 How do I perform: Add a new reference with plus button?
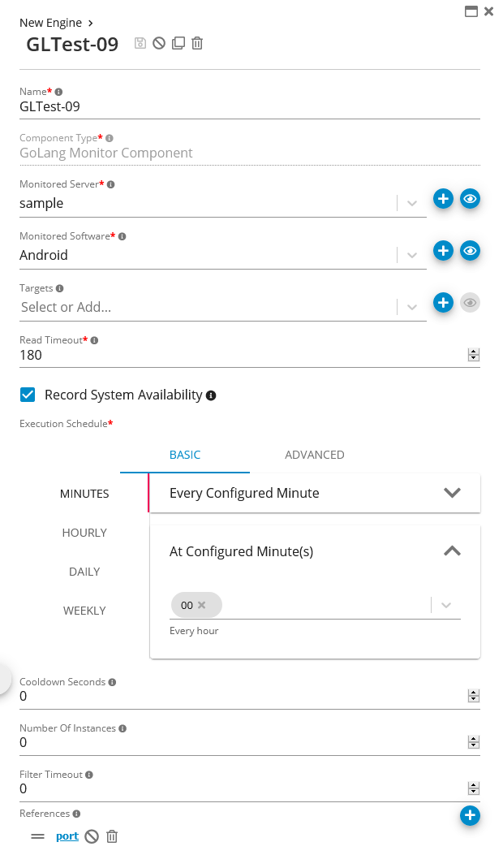click(470, 815)
